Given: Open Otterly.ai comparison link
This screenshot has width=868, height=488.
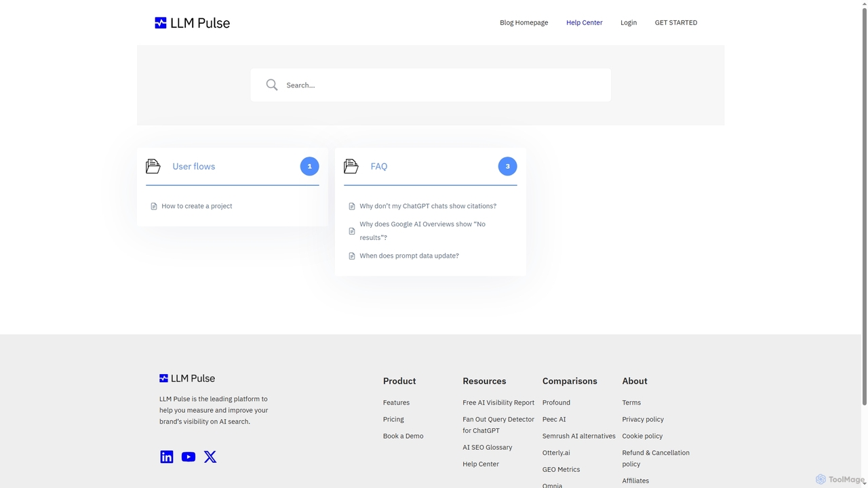Looking at the screenshot, I should (x=556, y=453).
